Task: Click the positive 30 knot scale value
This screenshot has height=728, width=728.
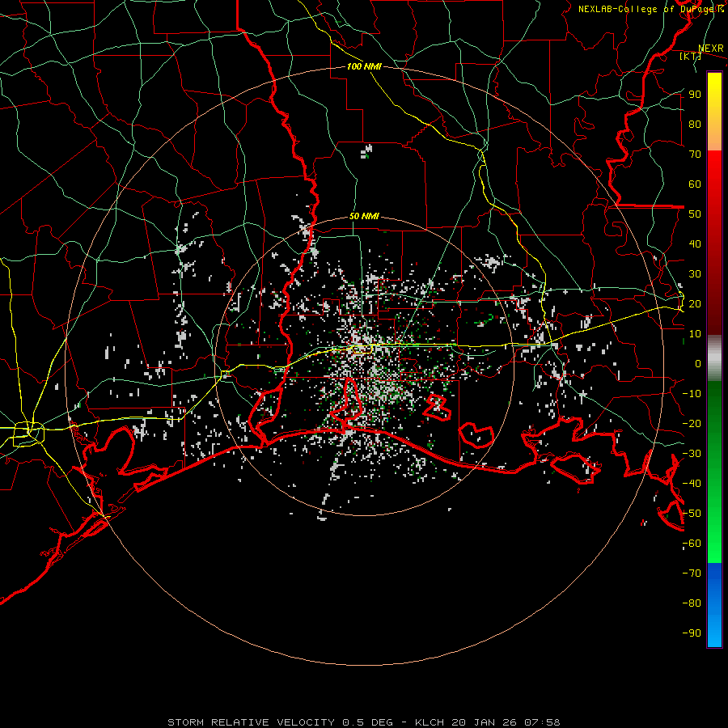Action: pos(695,274)
